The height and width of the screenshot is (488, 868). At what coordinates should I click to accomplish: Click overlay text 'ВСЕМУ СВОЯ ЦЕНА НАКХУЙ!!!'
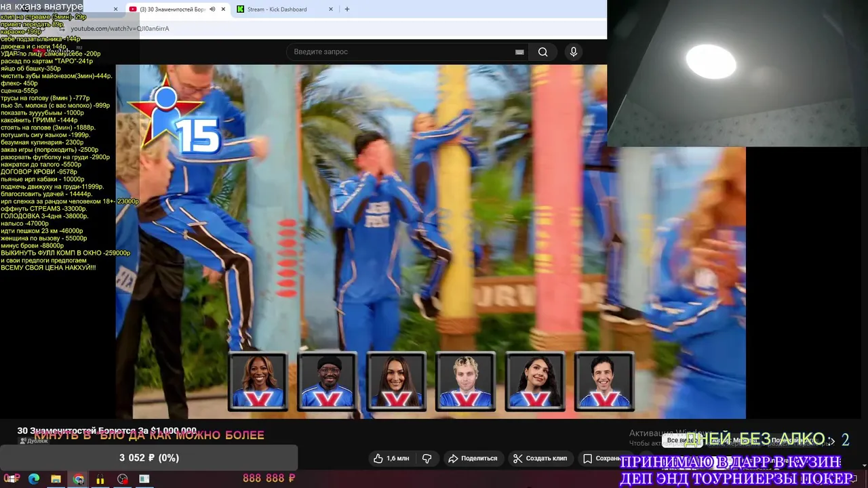click(x=48, y=268)
